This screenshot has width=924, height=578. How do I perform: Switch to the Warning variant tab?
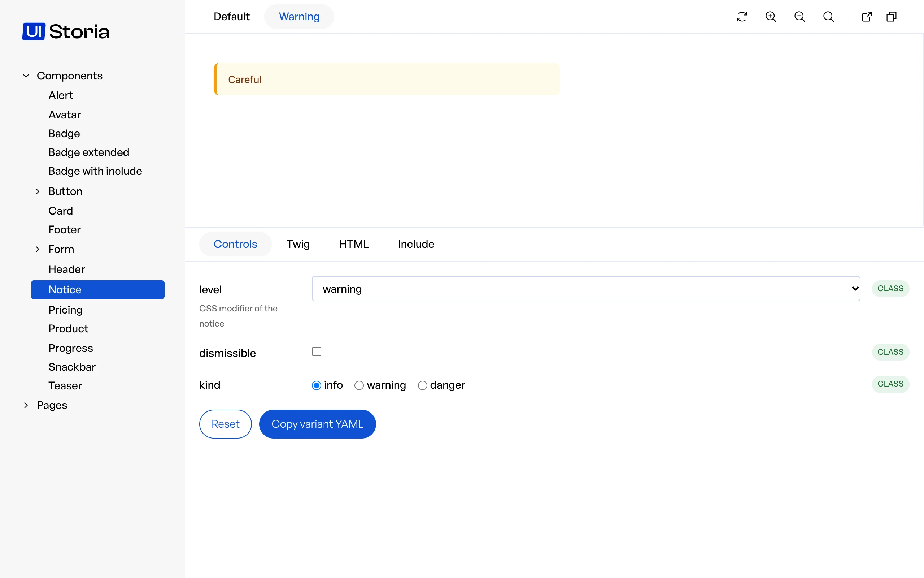coord(299,17)
